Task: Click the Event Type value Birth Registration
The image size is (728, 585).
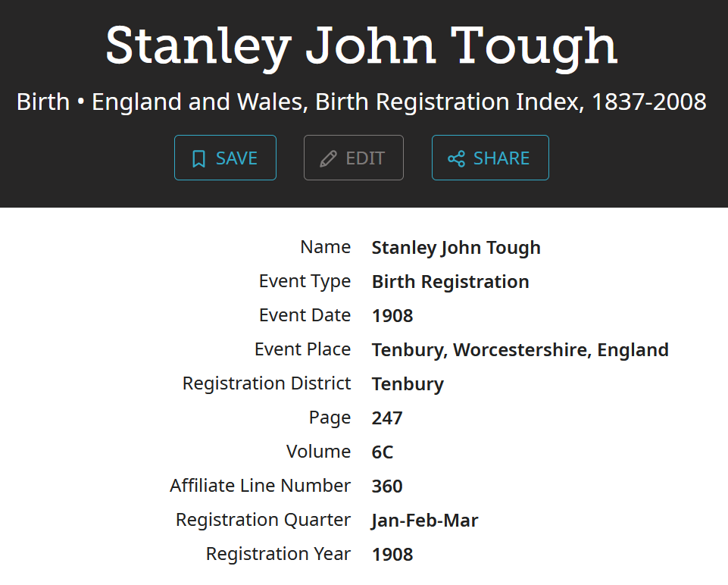Action: coord(450,282)
